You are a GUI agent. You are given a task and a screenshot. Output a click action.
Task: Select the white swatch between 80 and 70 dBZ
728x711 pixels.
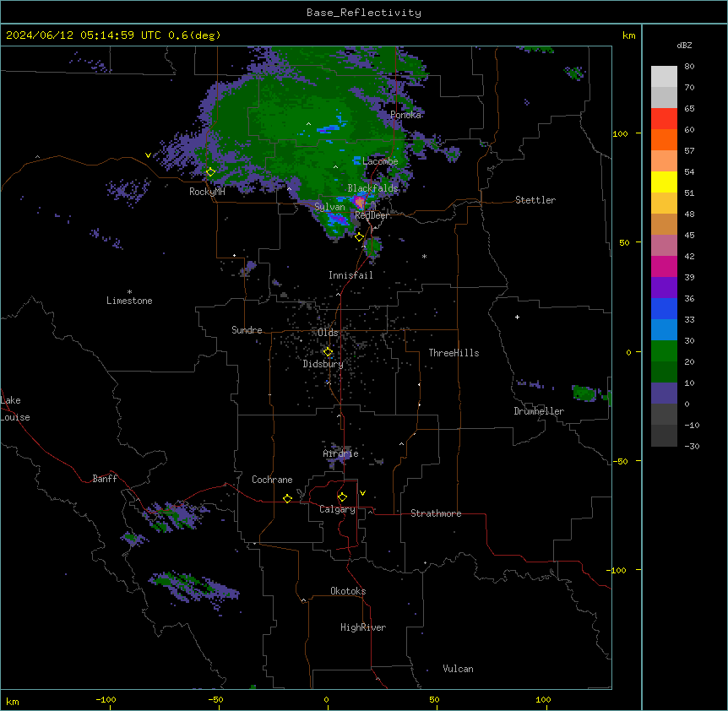click(x=664, y=77)
